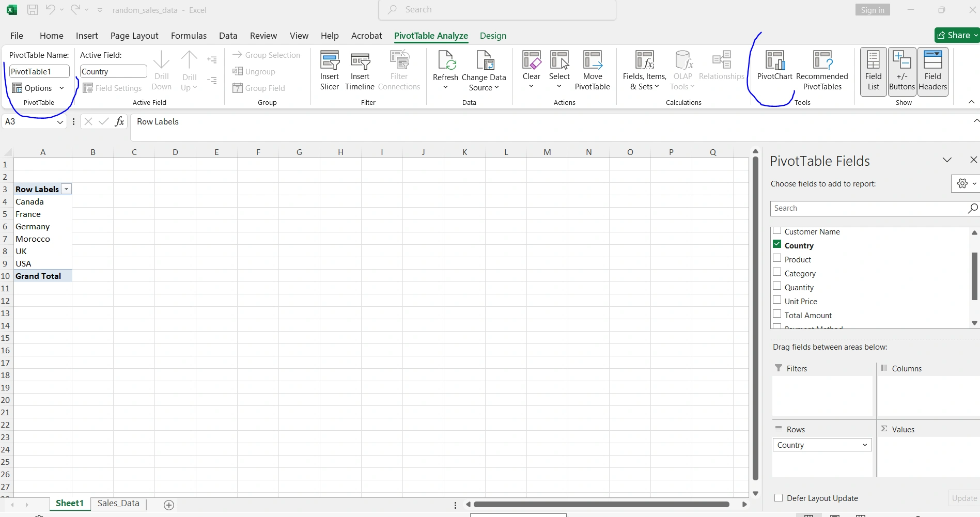Enable the Product field checkbox
The height and width of the screenshot is (517, 980).
[777, 257]
